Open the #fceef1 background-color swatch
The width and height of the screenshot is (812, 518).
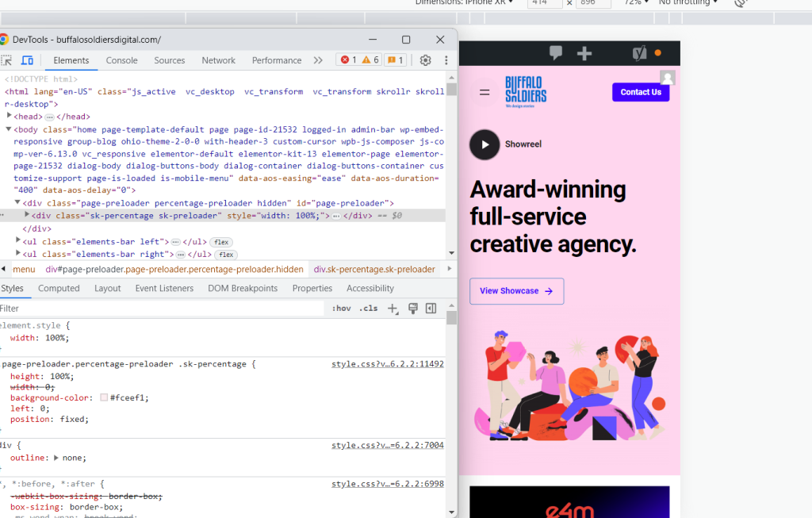[x=104, y=398]
